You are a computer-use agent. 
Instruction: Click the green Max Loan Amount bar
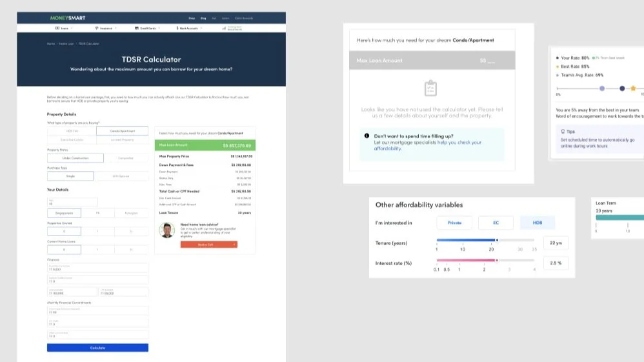point(205,145)
